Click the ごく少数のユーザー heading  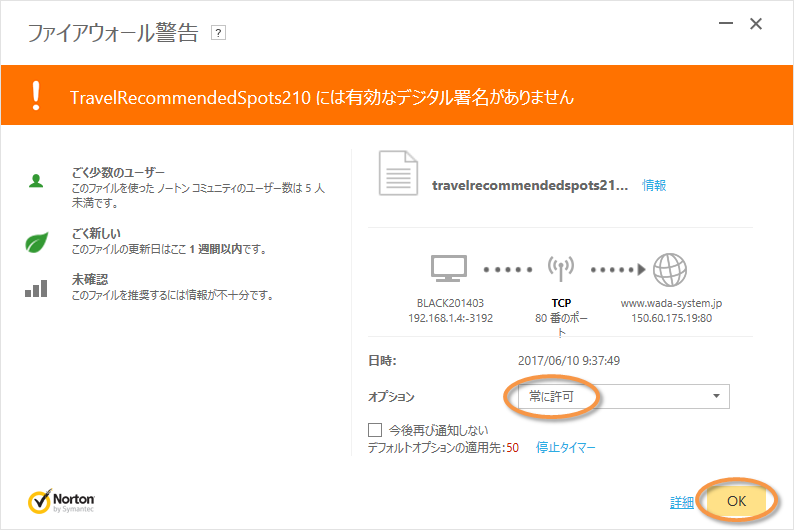(x=118, y=173)
